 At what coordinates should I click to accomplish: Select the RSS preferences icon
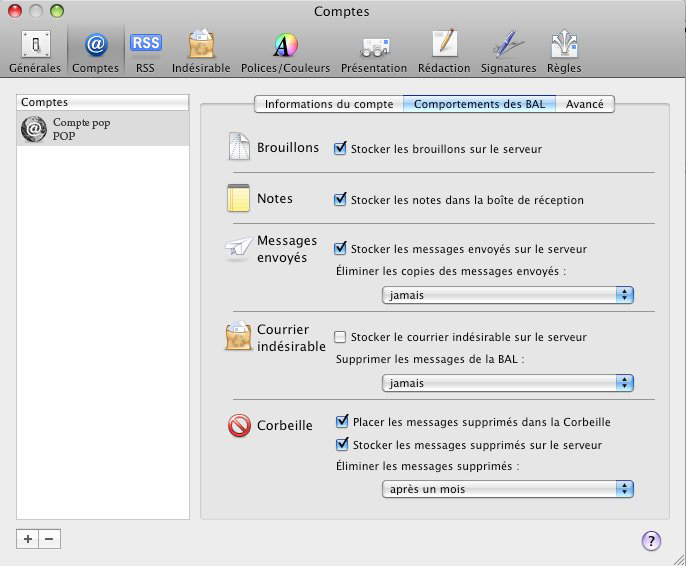coord(145,51)
